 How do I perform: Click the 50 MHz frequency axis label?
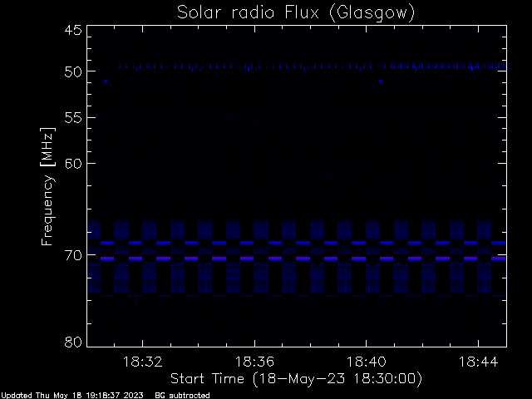73,71
